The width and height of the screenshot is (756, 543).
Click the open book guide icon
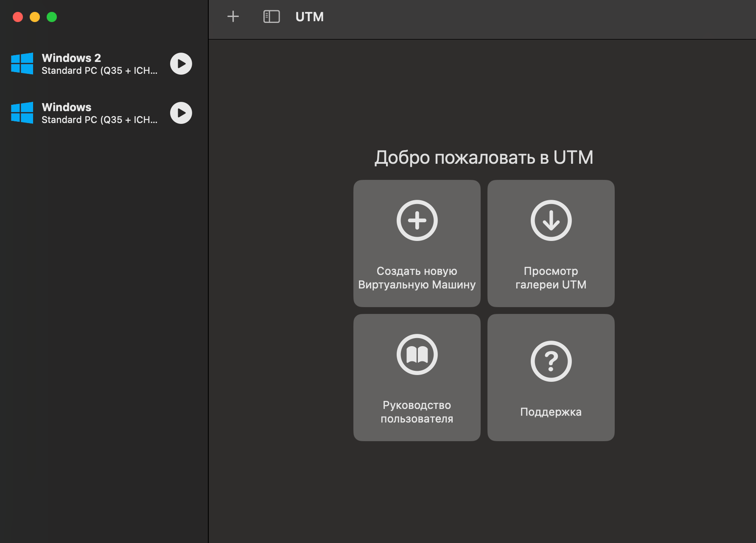(417, 354)
